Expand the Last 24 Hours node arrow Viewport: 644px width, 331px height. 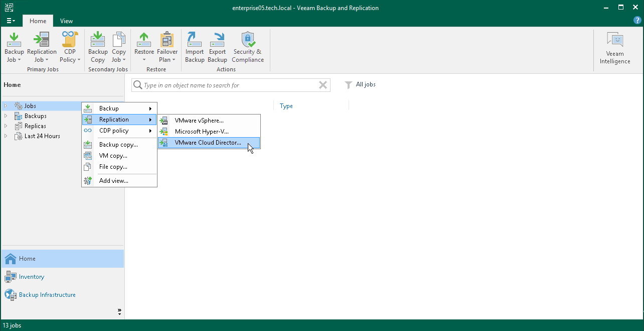coord(6,136)
